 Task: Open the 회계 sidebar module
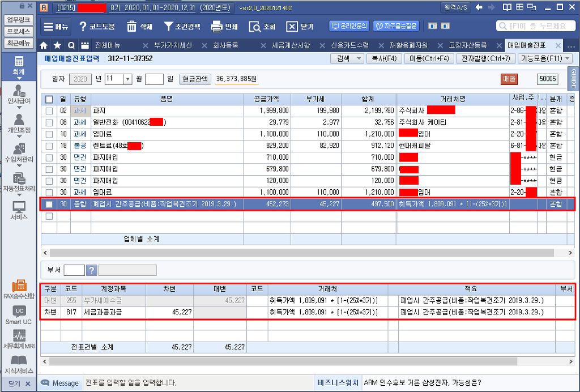point(19,66)
